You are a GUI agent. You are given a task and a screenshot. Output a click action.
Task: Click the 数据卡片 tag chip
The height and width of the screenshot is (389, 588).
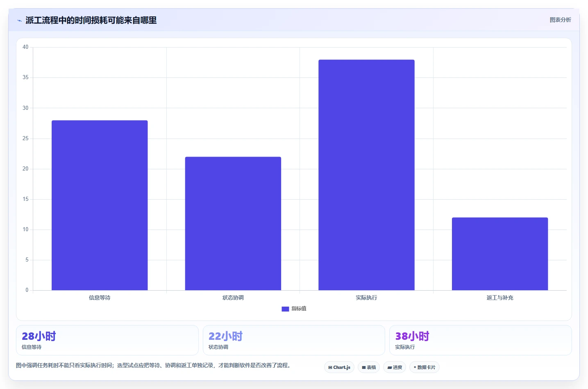coord(425,367)
